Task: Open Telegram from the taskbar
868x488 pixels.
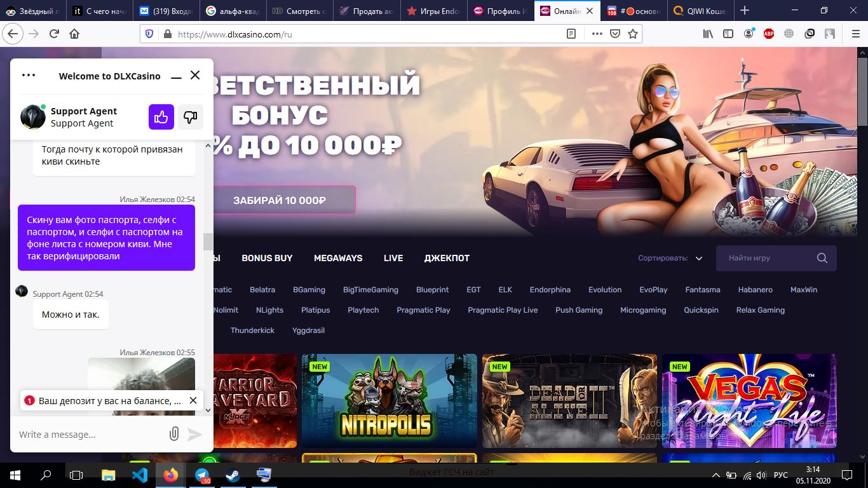Action: [x=202, y=475]
